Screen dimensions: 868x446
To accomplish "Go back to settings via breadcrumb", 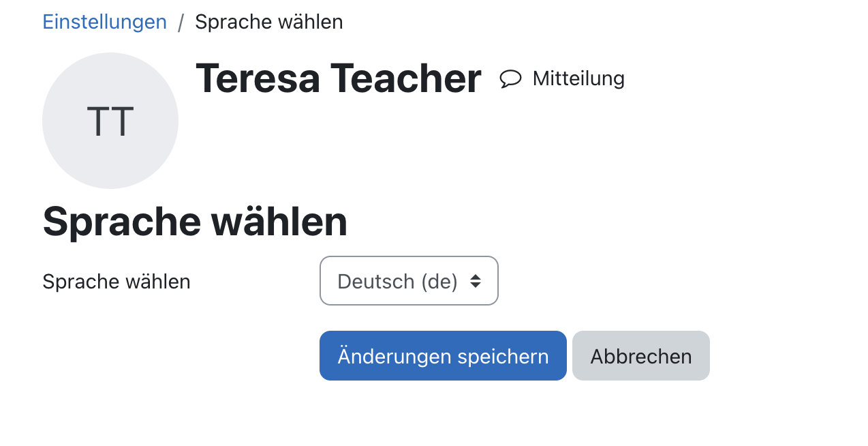I will click(x=104, y=22).
